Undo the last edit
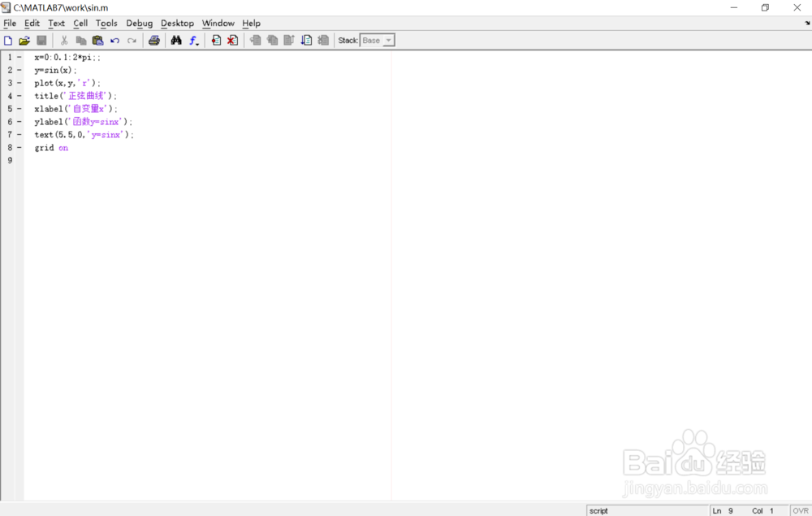812x516 pixels. tap(115, 41)
